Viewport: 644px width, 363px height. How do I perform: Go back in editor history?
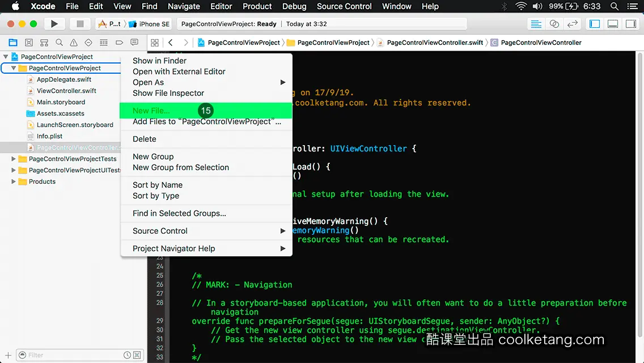171,43
